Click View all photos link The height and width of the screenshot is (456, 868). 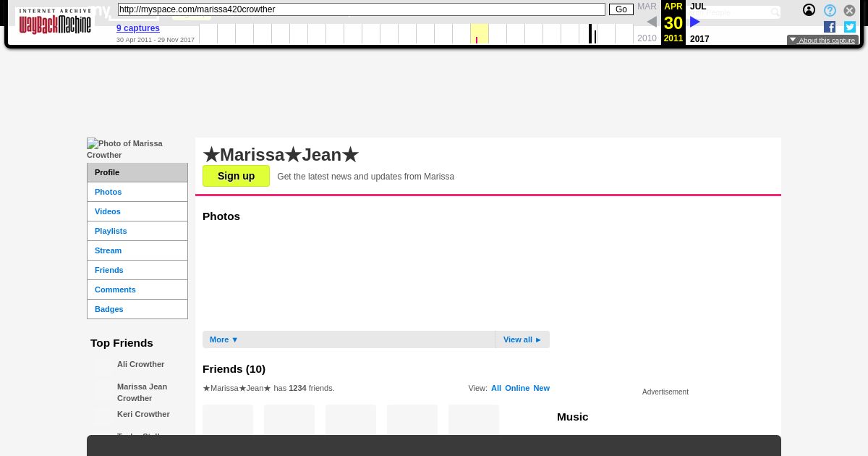pyautogui.click(x=522, y=339)
